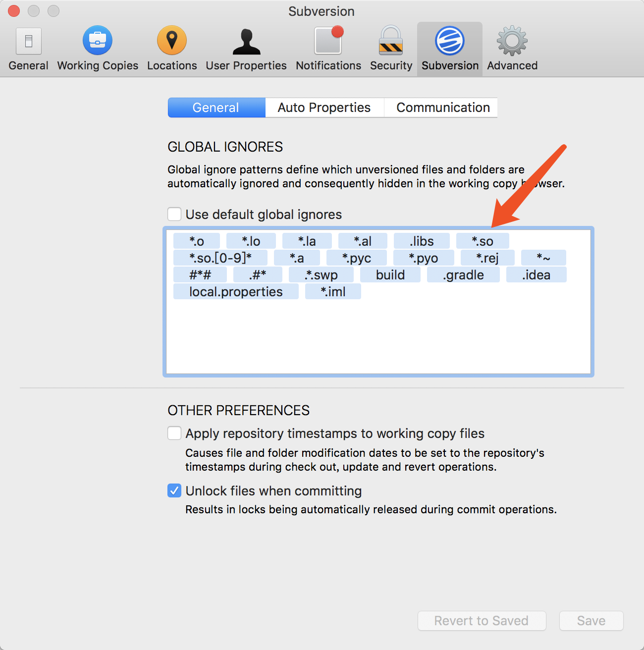Select the *.lo ignore token
This screenshot has height=650, width=644.
pyautogui.click(x=251, y=241)
